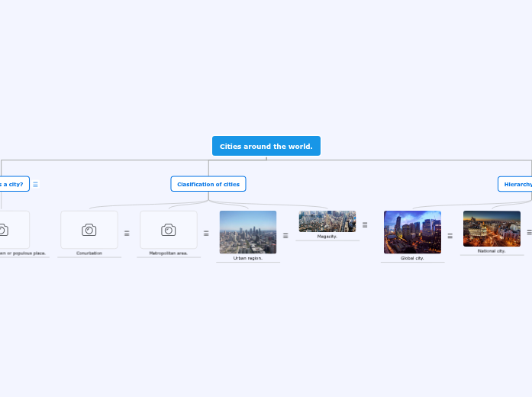Open the Global city night skyline thumbnail
This screenshot has height=397, width=532.
point(413,232)
